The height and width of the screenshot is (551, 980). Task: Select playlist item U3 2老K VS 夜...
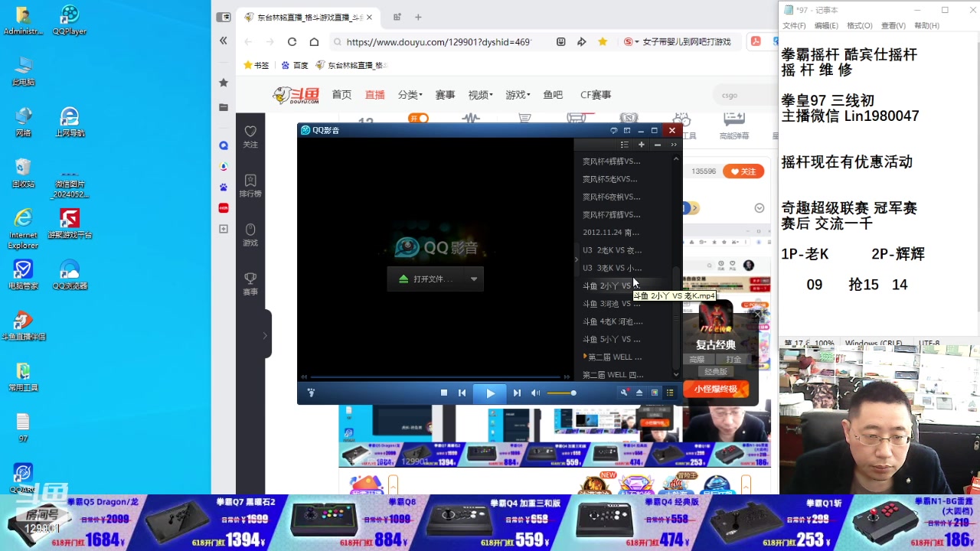[612, 250]
